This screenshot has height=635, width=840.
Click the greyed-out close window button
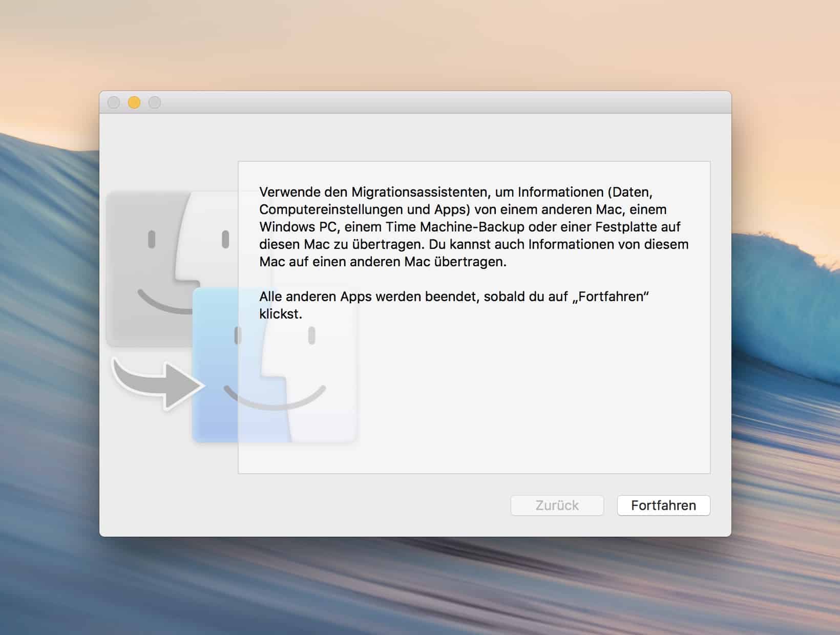pos(114,102)
